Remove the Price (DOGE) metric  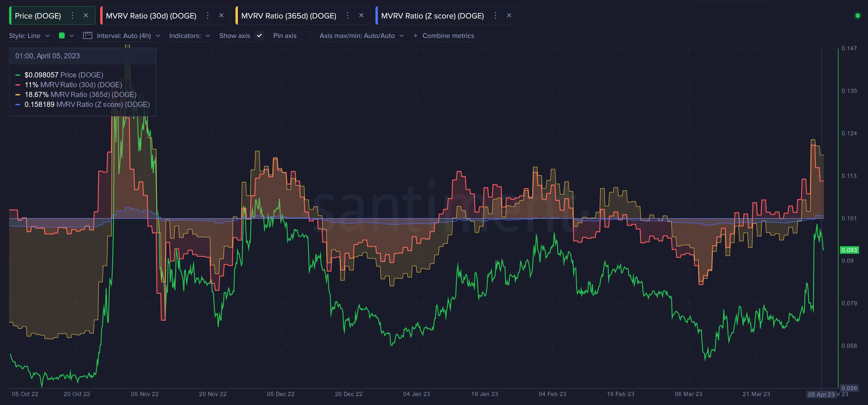pos(86,16)
